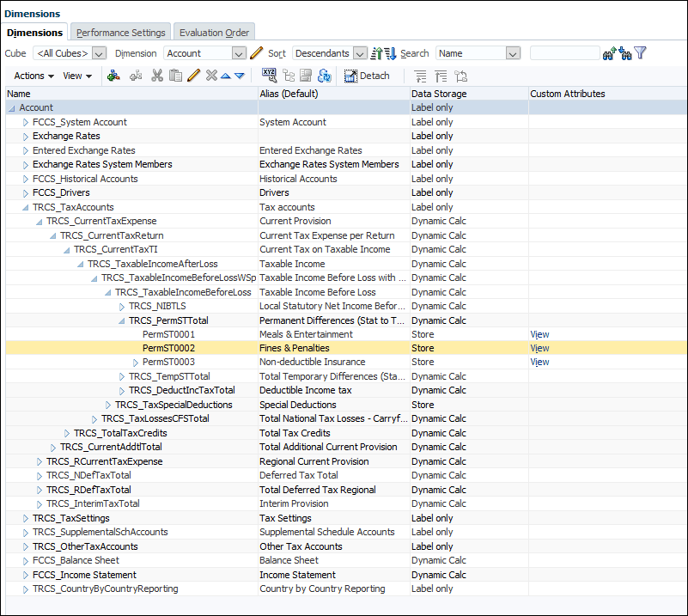Expand TRCS_NIBTLS node
This screenshot has width=688, height=616.
click(122, 306)
